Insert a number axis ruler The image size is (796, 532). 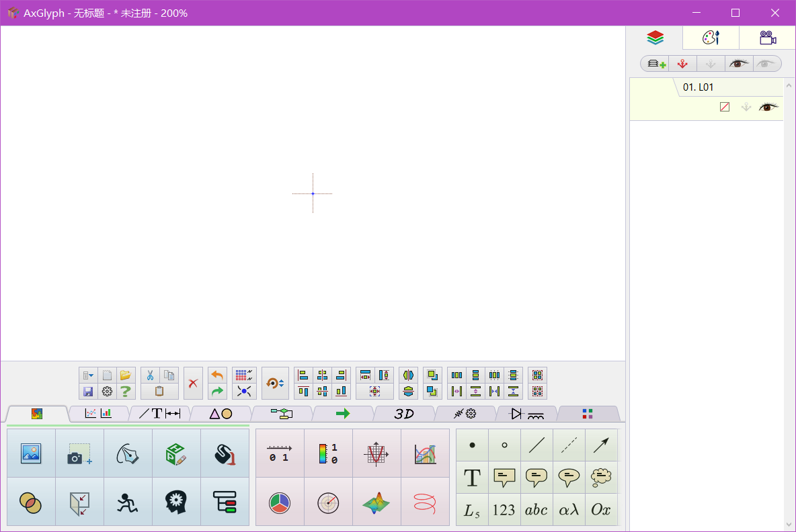(280, 453)
